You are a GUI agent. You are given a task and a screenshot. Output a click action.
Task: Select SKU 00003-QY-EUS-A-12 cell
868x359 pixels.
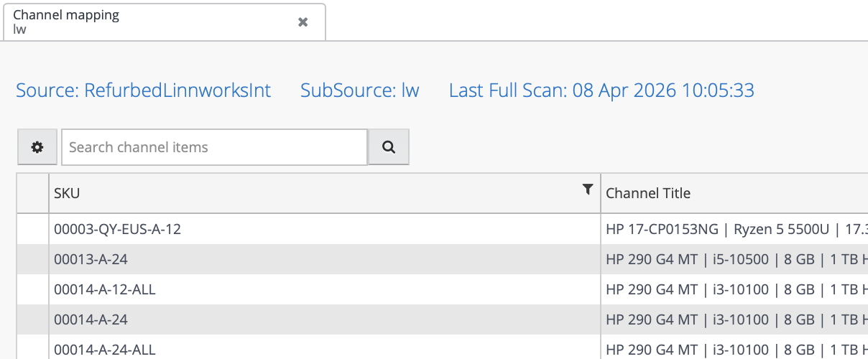325,229
